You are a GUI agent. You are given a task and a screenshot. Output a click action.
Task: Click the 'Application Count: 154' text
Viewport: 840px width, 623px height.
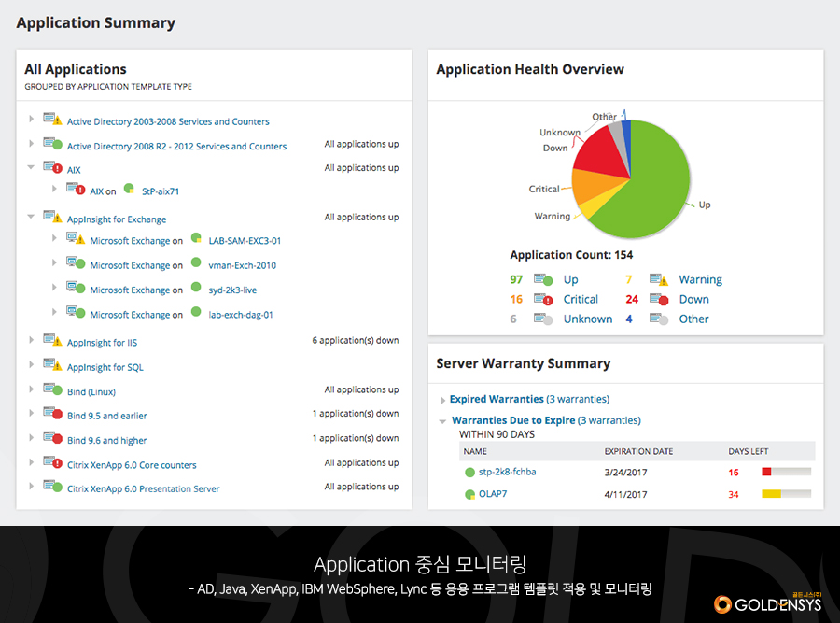571,255
